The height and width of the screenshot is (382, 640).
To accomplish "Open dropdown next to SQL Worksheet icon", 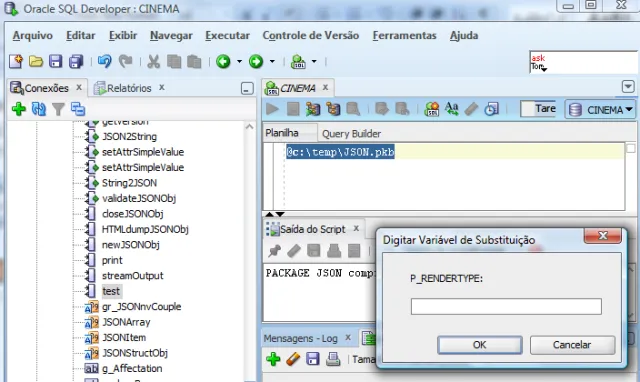I will [314, 62].
